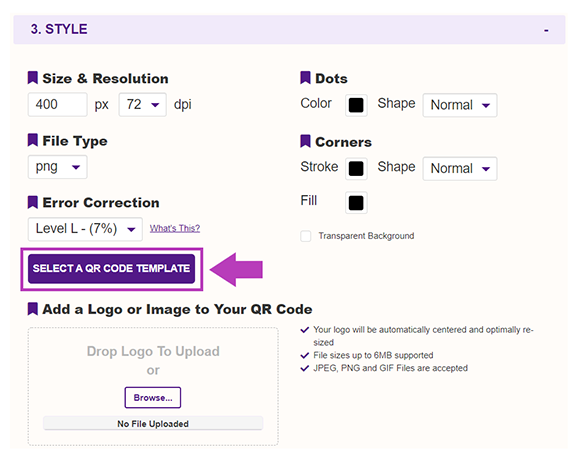Expand the Level L - (7%) error correction dropdown

pos(85,229)
